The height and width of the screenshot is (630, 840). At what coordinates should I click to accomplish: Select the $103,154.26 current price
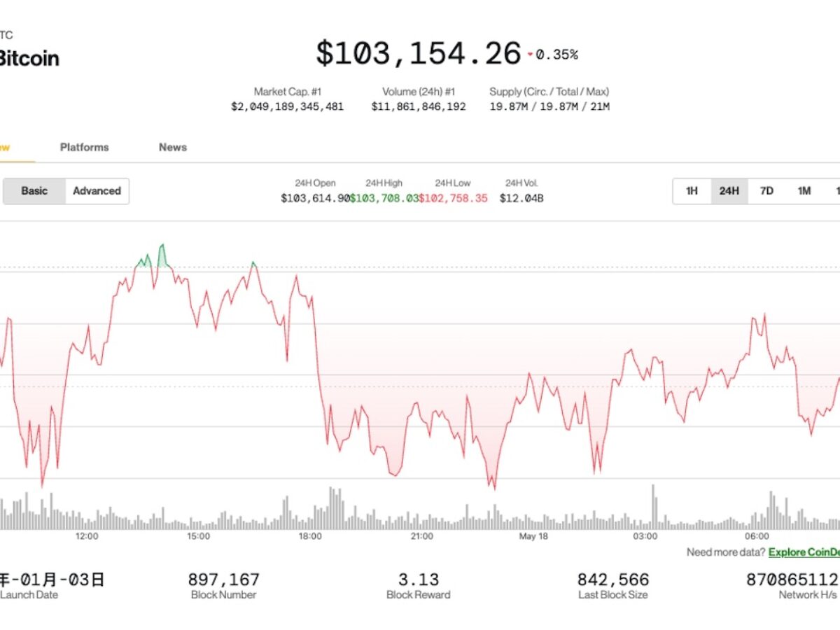[418, 54]
